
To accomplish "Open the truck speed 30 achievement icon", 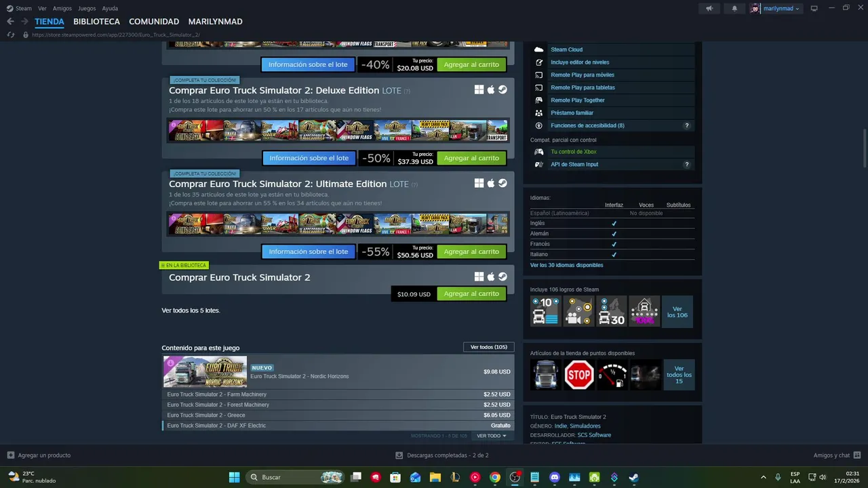I will point(611,312).
